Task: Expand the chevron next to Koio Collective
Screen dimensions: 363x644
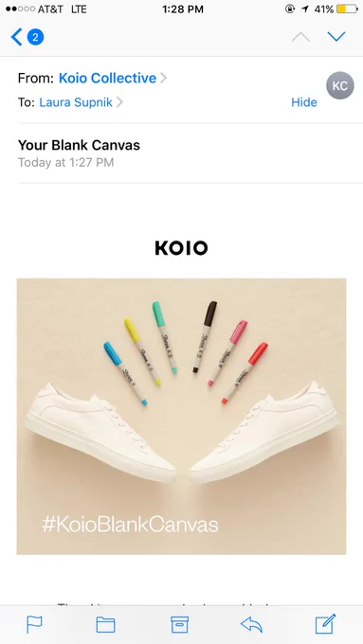Action: click(163, 78)
